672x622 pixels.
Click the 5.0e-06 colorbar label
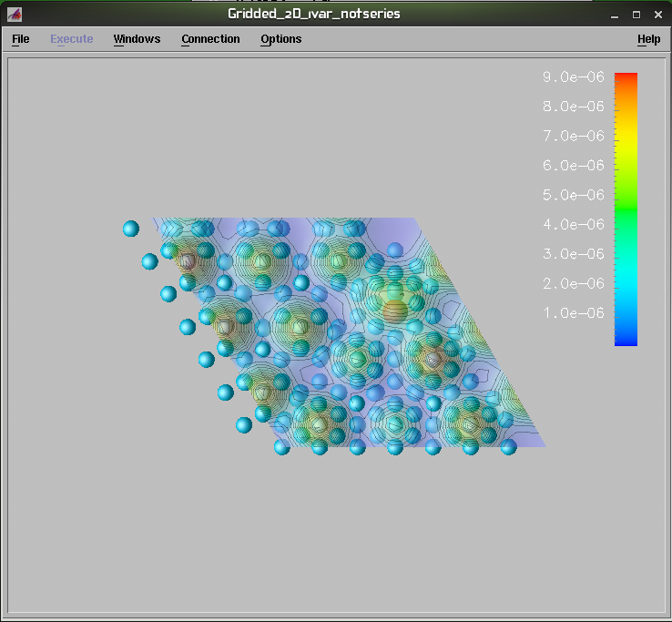coord(574,195)
